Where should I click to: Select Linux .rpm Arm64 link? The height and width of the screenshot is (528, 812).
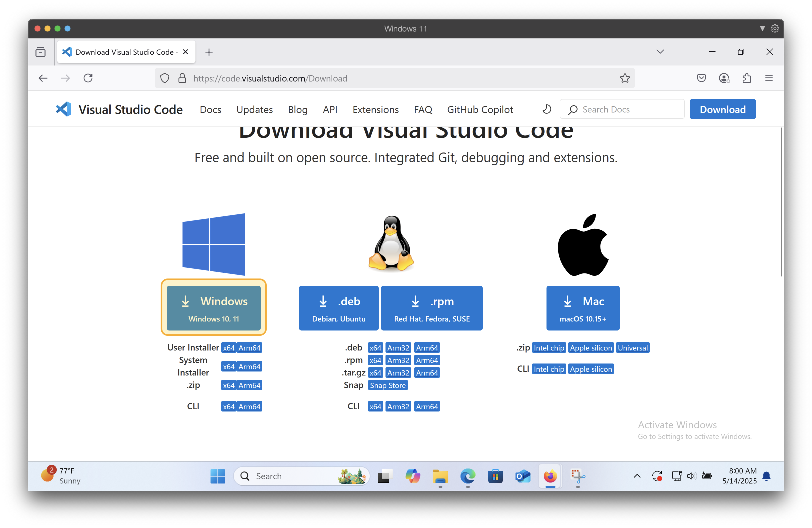[427, 360]
